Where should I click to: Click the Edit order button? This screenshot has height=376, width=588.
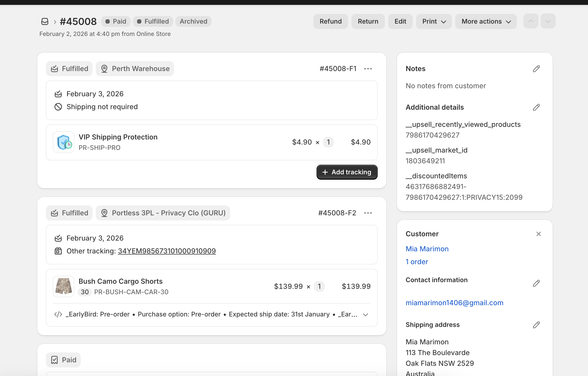400,21
